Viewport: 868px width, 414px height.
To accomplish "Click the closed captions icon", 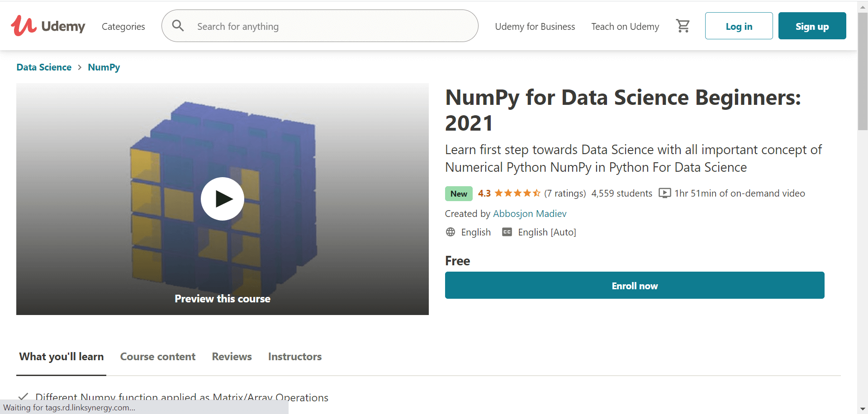I will pos(507,232).
